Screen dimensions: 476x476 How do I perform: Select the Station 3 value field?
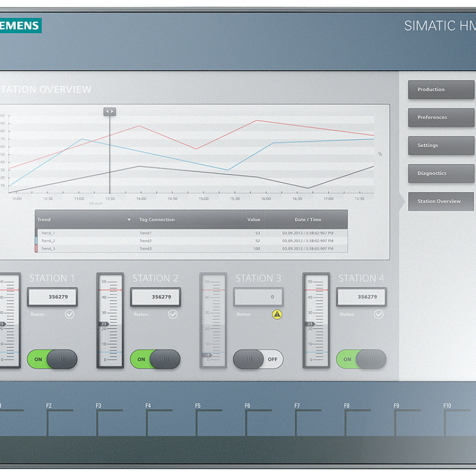click(x=258, y=297)
